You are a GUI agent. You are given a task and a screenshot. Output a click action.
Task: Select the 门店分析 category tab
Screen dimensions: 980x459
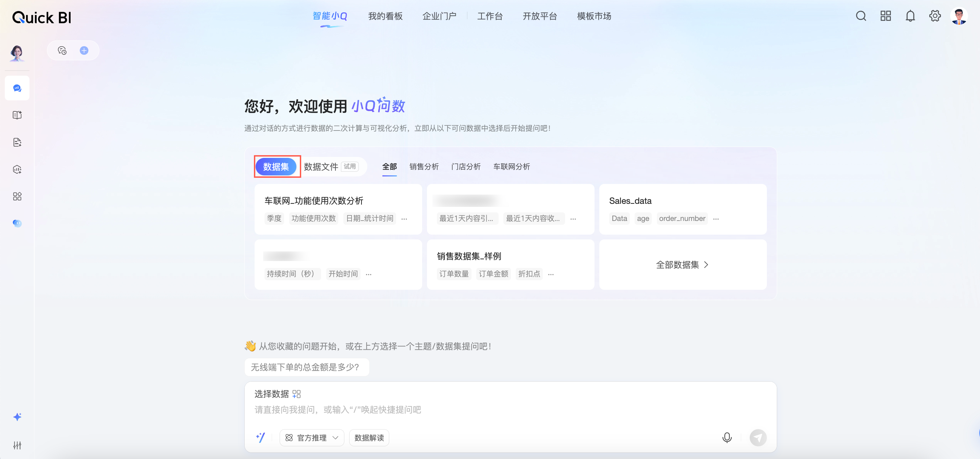click(466, 166)
